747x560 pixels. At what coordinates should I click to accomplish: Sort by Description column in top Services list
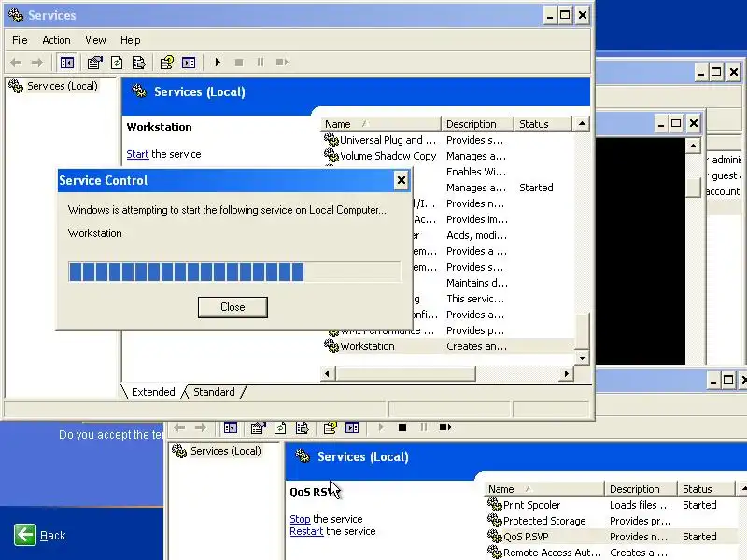477,124
